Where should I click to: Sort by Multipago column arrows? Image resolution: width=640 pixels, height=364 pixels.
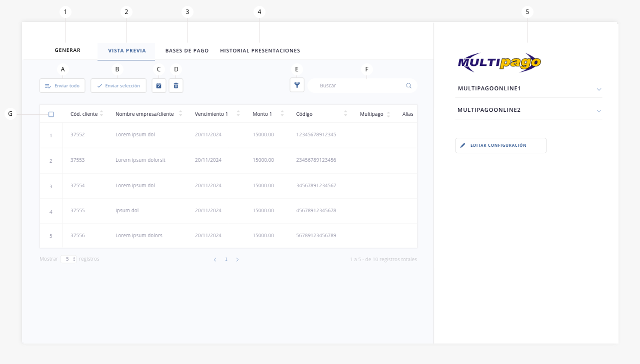[x=388, y=114]
